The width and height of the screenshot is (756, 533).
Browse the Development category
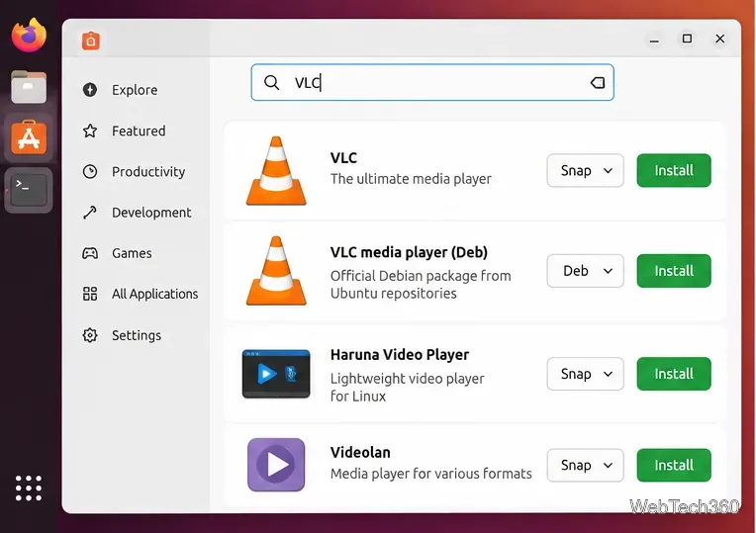pyautogui.click(x=151, y=213)
